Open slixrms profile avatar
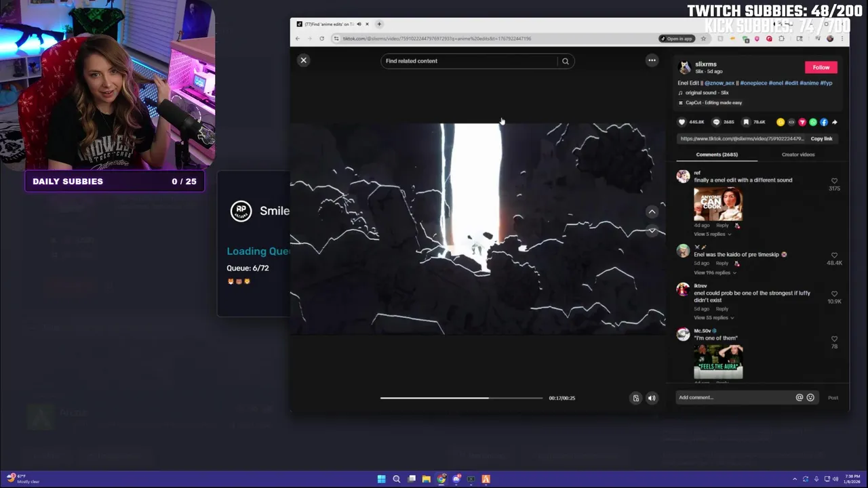This screenshot has height=488, width=868. point(684,67)
